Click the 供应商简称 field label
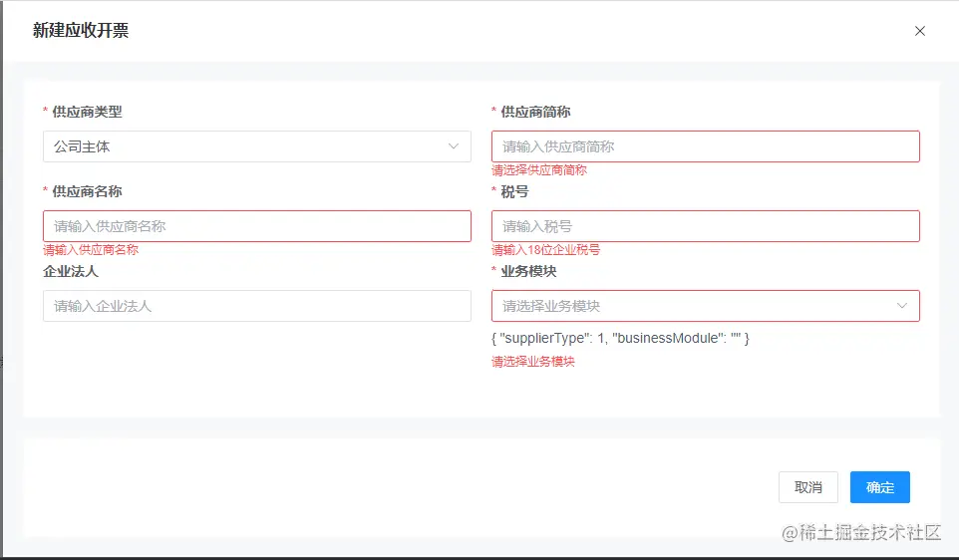Screen dimensions: 959x560 pos(535,112)
